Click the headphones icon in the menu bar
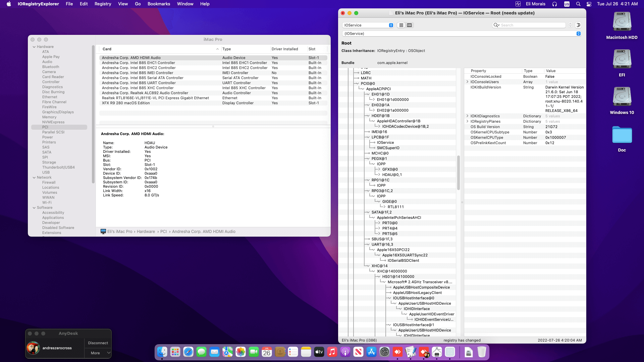644x362 pixels. (x=554, y=4)
